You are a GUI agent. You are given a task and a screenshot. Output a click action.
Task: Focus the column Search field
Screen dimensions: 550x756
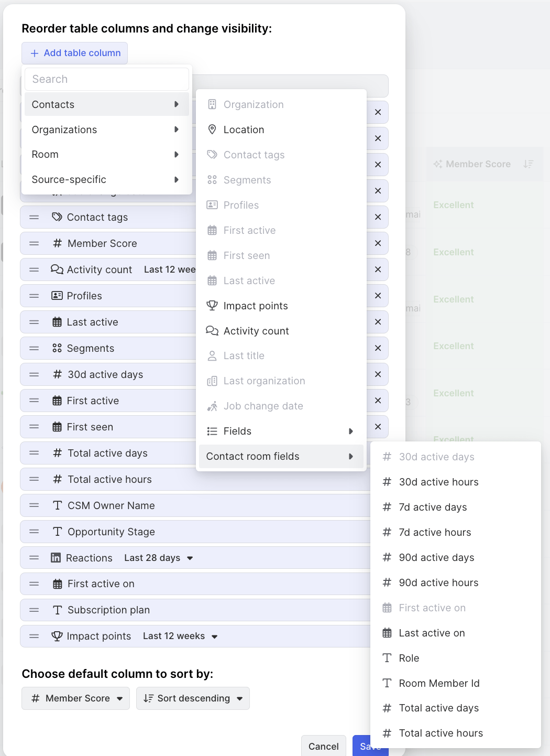point(107,79)
